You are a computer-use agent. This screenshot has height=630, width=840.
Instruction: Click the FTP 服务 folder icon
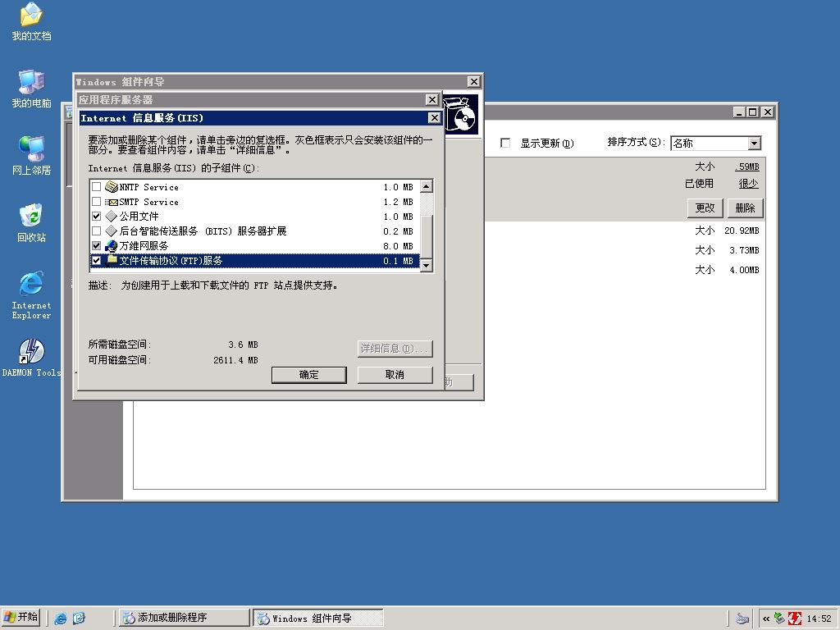[x=112, y=260]
